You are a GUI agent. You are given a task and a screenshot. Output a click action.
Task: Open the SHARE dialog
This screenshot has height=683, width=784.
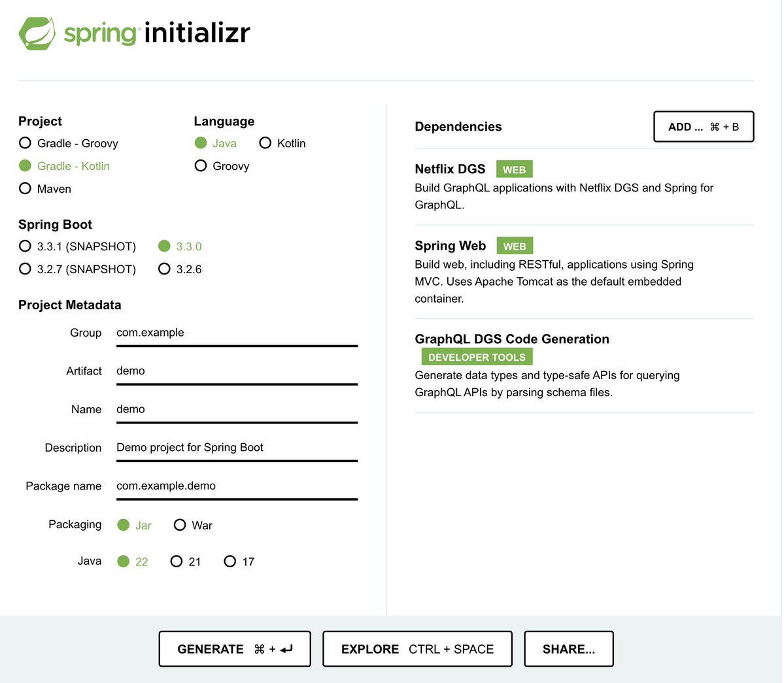coord(568,649)
